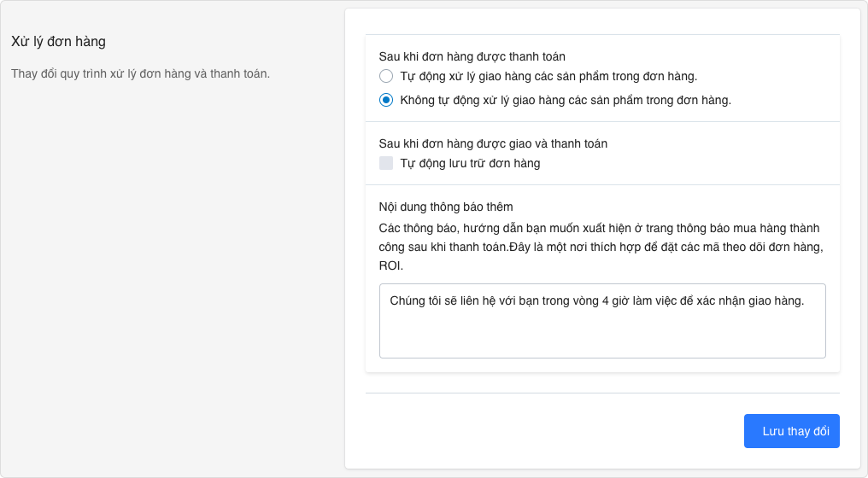The width and height of the screenshot is (868, 478).
Task: Select the 'Không tự động xử lý' radio button
Action: tap(386, 100)
